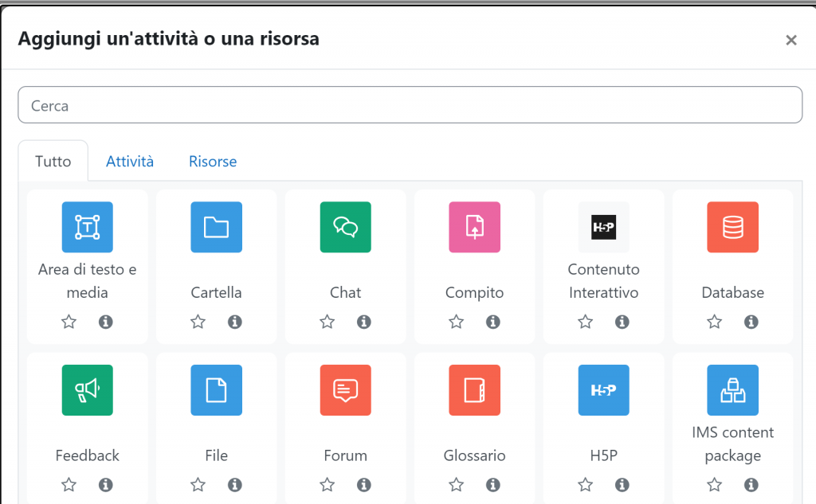Show info for Glossario

(492, 485)
